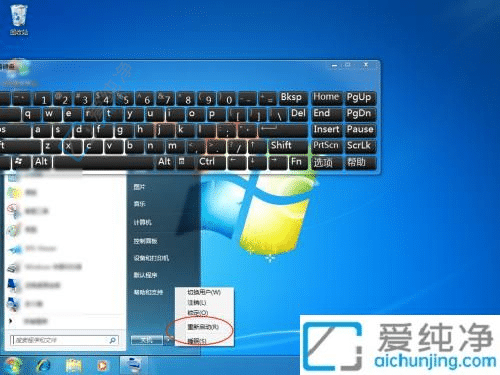The image size is (500, 375).
Task: Open 帮助和支持 in the Start menu
Action: tap(148, 292)
